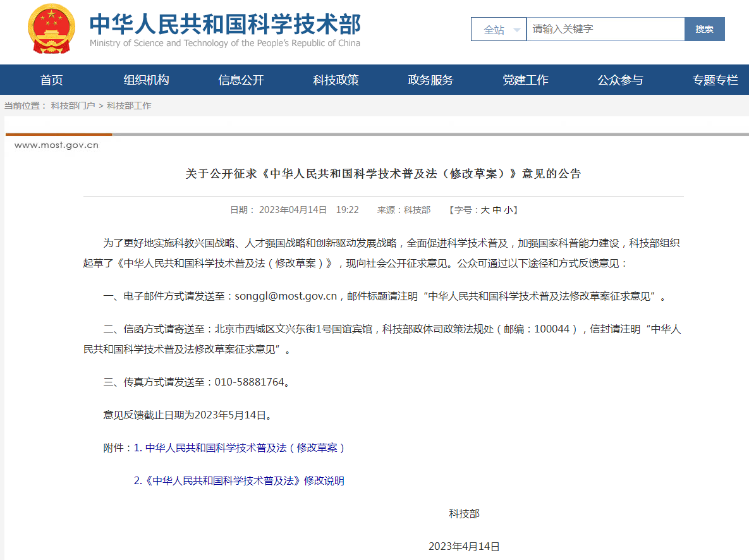Select 公众参与 in navigation bar
This screenshot has width=749, height=560.
620,80
